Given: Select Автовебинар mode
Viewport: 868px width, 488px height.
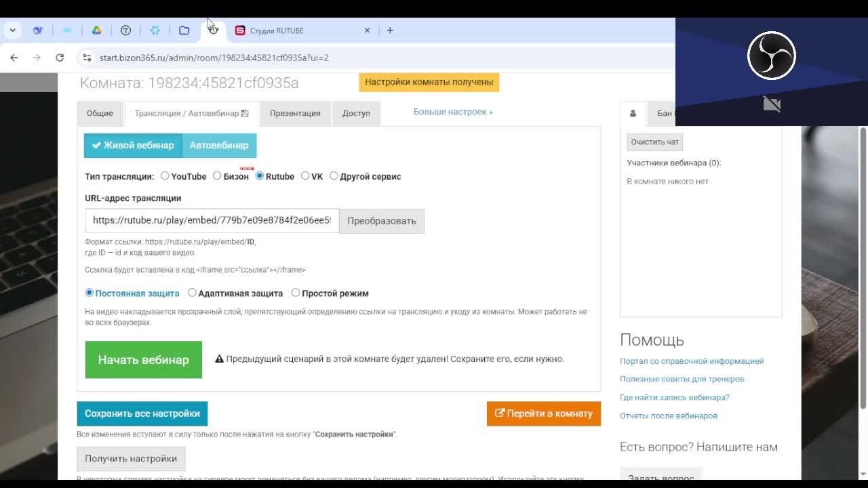Looking at the screenshot, I should point(219,145).
